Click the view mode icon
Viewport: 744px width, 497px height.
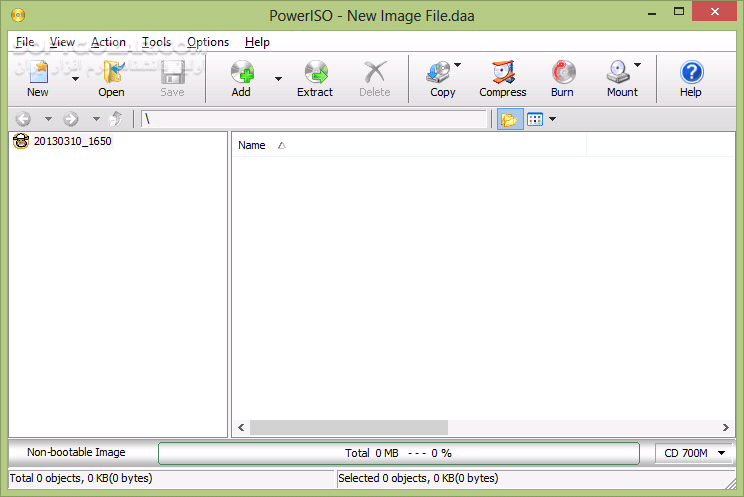tap(535, 119)
